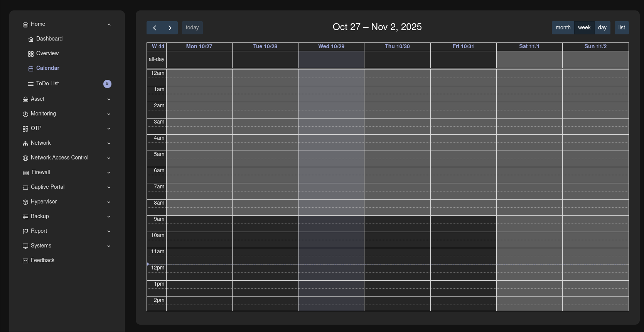644x332 pixels.
Task: Jump to today in calendar
Action: (x=192, y=28)
